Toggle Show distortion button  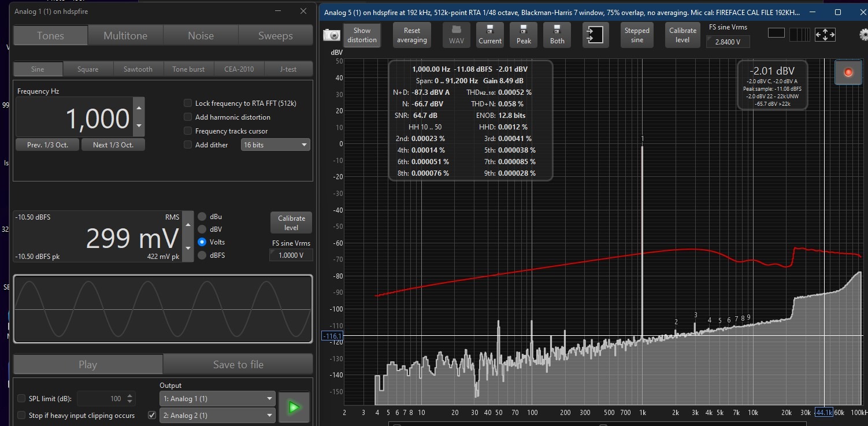(x=362, y=35)
